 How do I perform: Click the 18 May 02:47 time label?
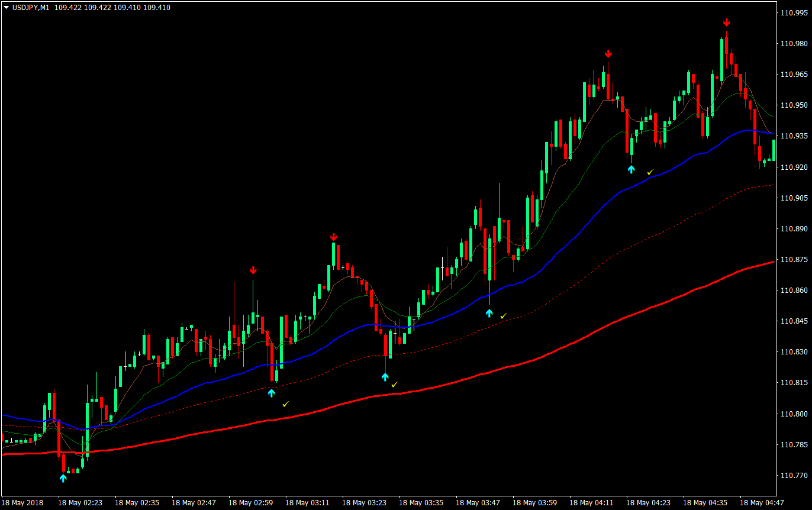(194, 502)
